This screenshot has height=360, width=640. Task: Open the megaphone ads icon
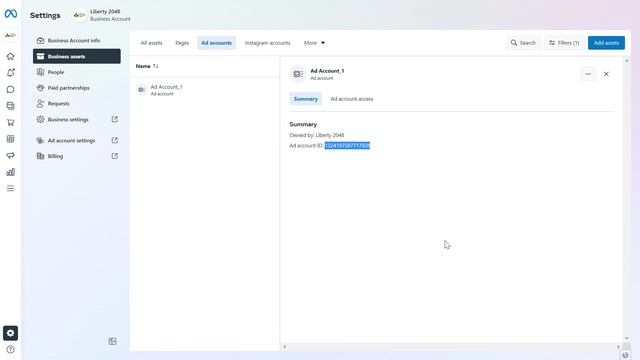(11, 156)
